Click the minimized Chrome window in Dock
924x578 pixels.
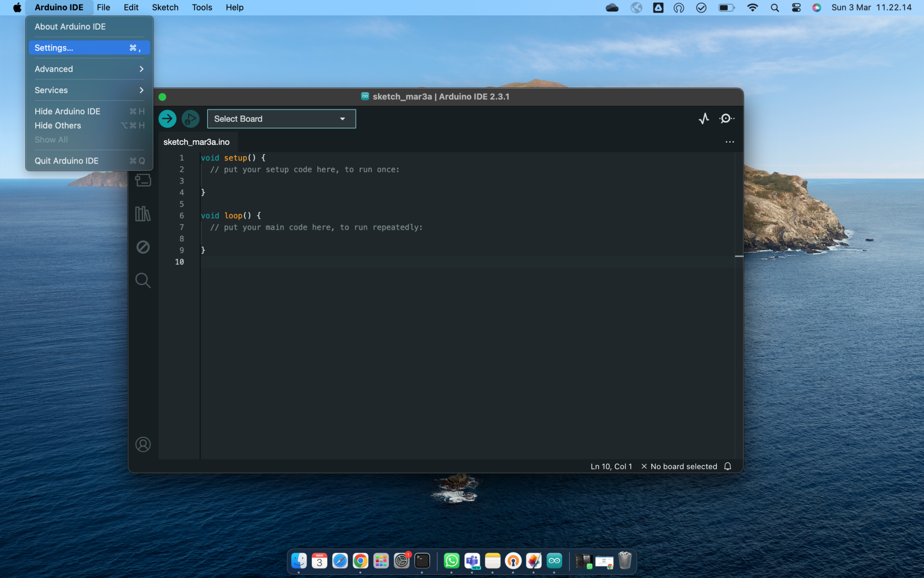point(604,561)
